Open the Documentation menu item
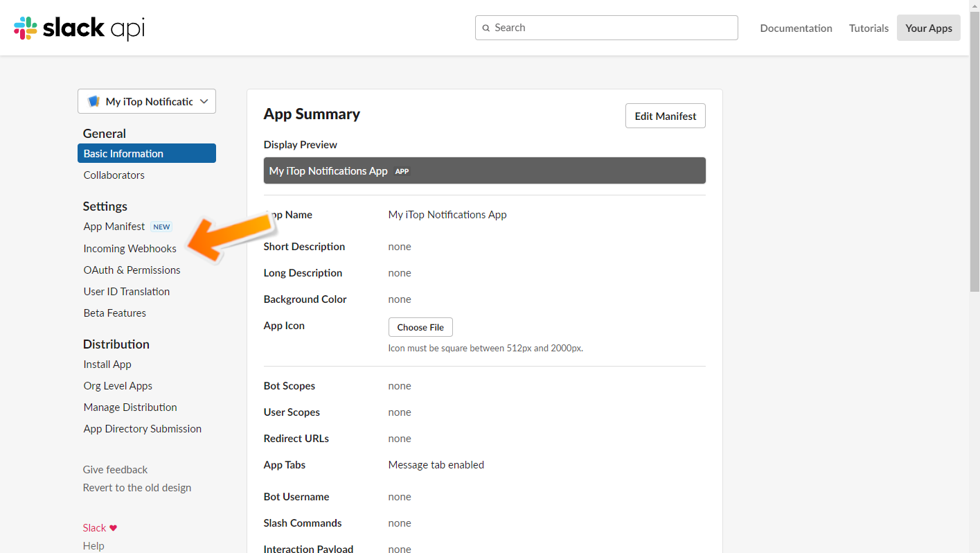The image size is (980, 553). pos(796,28)
